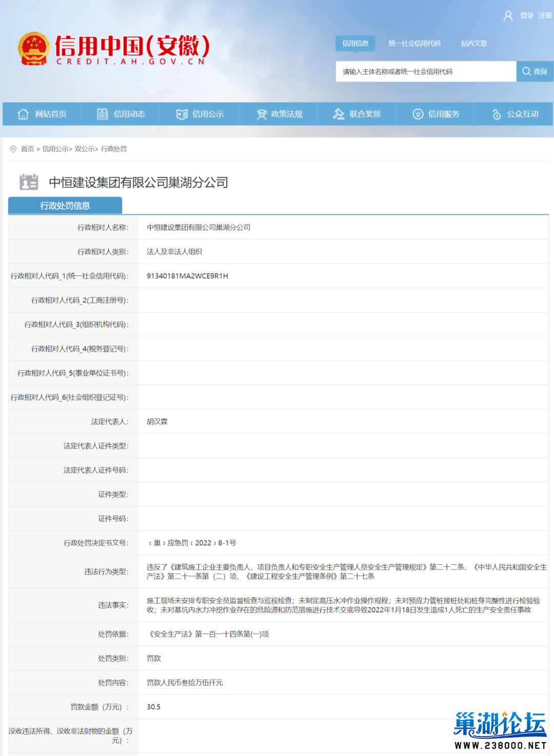Viewport: 554px width, 756px height.
Task: Open the 信用公示 navigation menu
Action: click(x=200, y=114)
